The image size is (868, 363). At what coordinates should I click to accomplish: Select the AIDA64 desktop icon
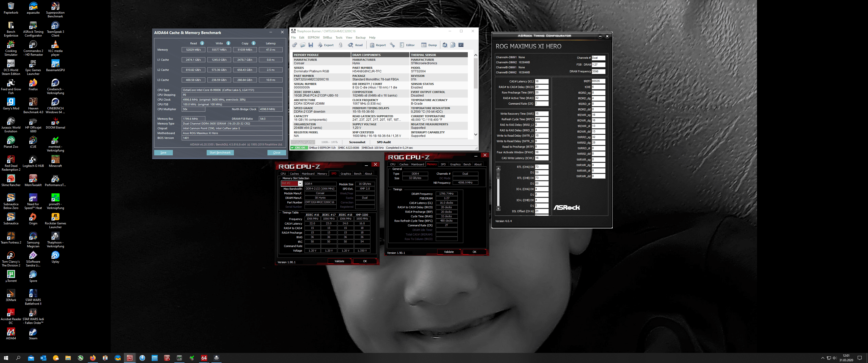11,333
